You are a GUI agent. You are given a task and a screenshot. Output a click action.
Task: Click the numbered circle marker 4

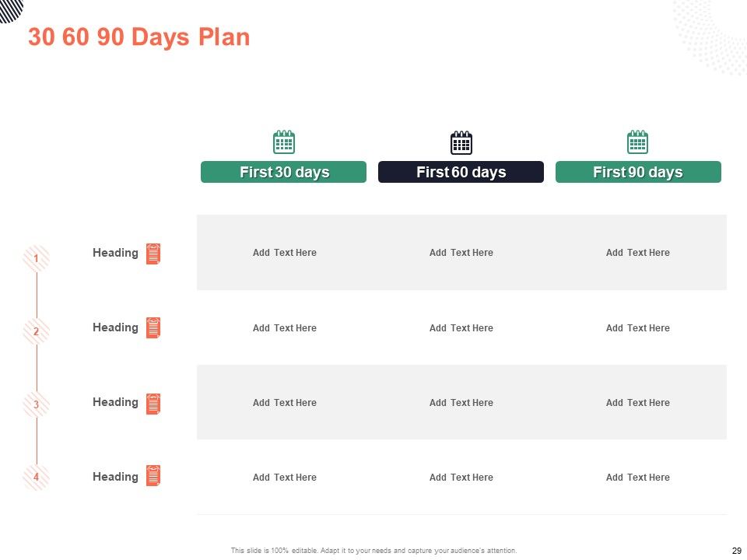click(37, 477)
